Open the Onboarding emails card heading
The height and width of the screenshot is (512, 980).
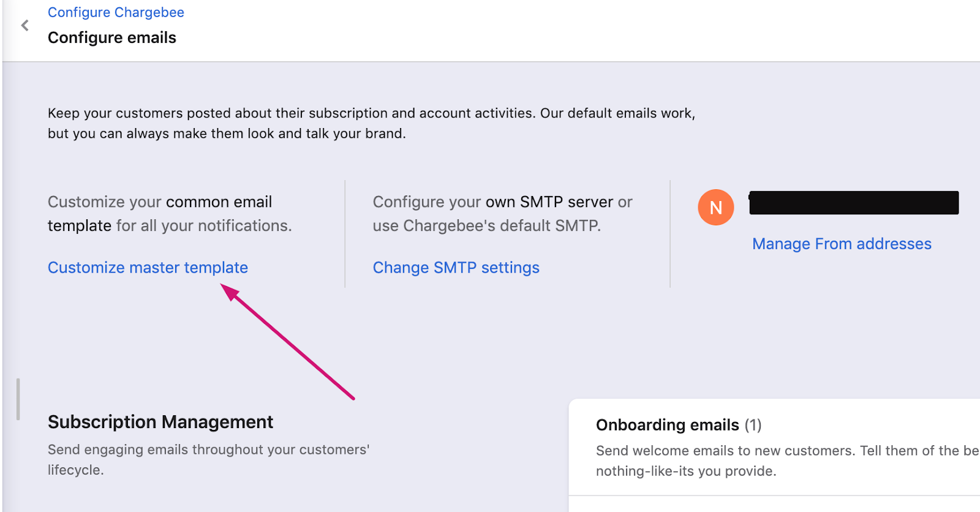point(667,425)
